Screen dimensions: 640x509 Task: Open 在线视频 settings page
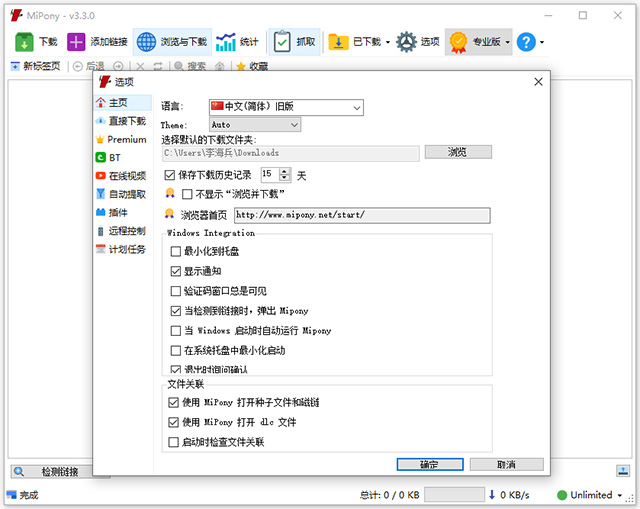(x=123, y=176)
